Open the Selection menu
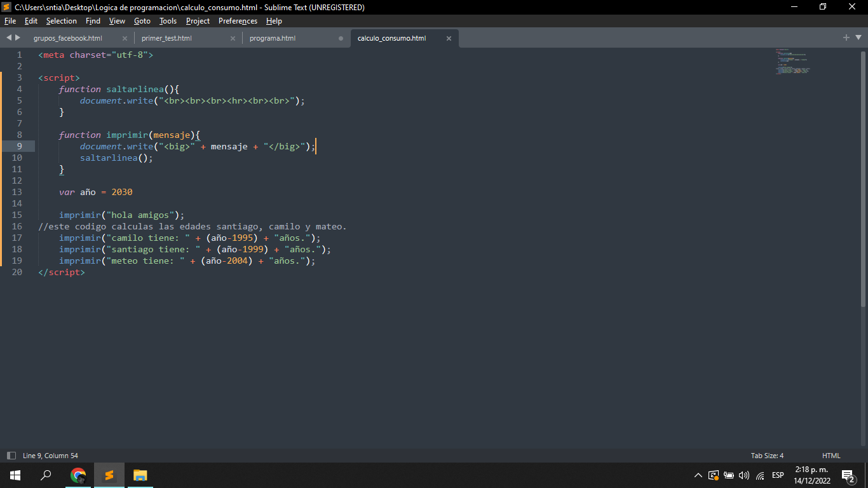The height and width of the screenshot is (488, 868). 62,21
